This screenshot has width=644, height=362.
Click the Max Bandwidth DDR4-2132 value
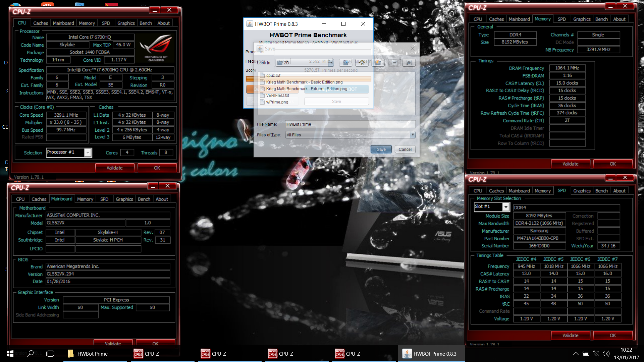(x=539, y=223)
